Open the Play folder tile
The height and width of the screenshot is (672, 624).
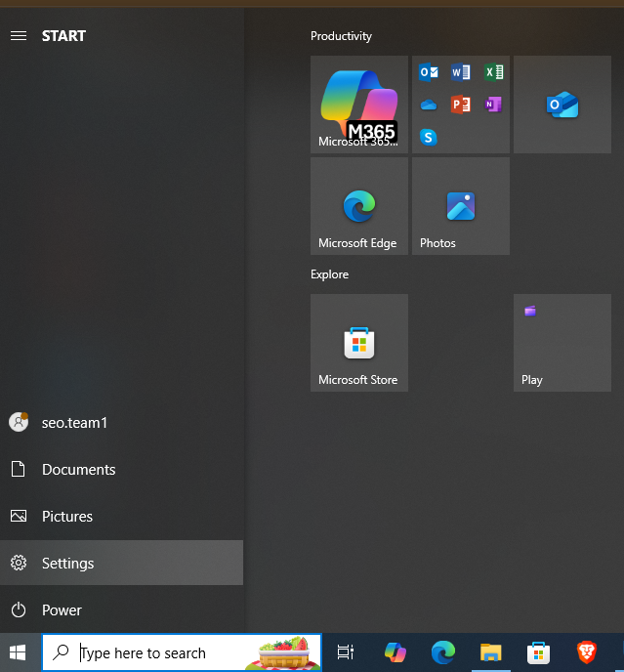pyautogui.click(x=562, y=343)
